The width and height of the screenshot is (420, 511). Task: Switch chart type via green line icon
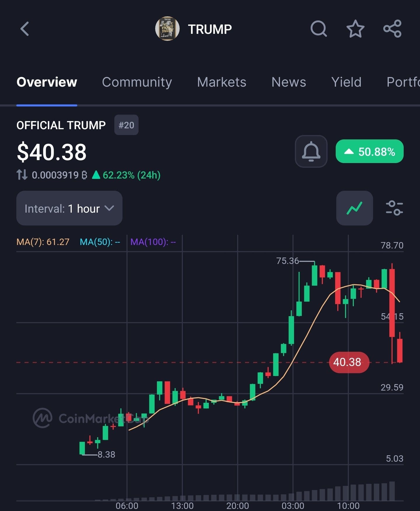tap(354, 208)
